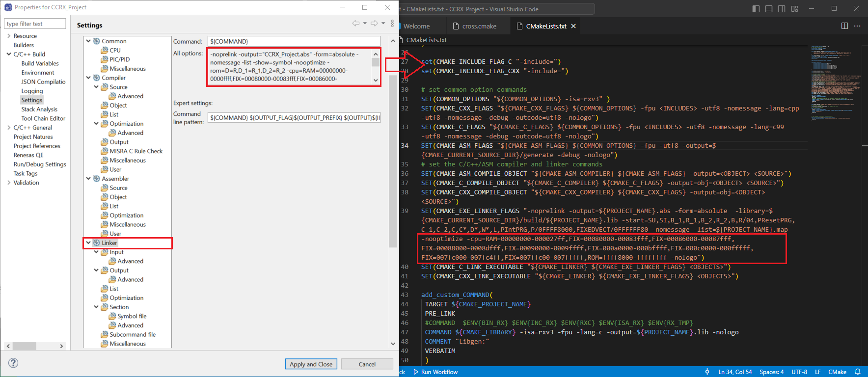Select Tool Chain Editor item
This screenshot has width=868, height=377.
click(43, 118)
